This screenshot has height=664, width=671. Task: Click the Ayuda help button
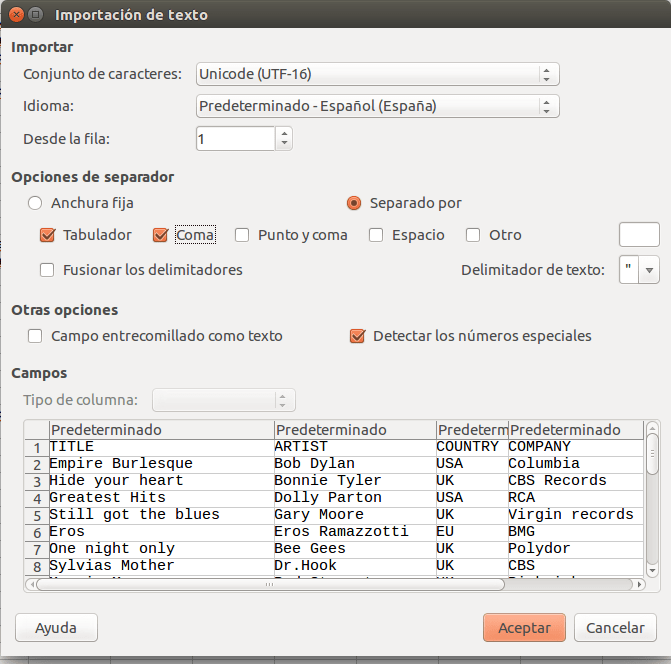(x=56, y=628)
